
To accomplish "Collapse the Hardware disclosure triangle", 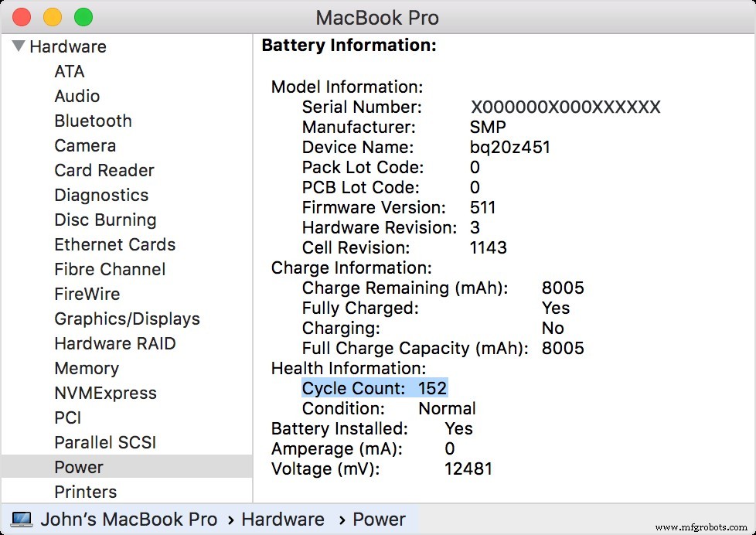I will coord(18,46).
